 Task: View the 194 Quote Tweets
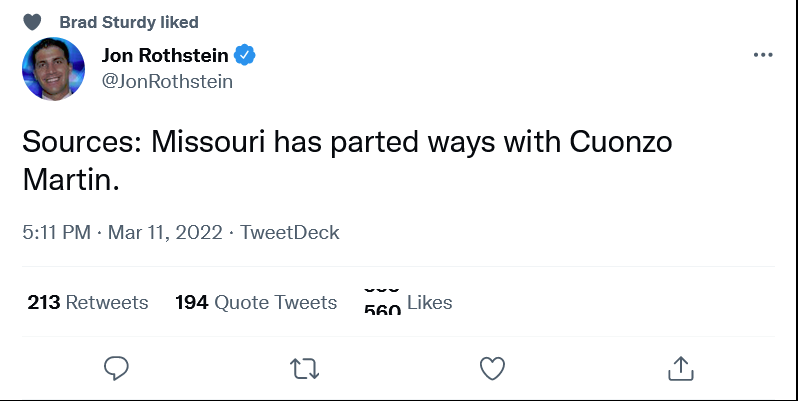pos(256,302)
